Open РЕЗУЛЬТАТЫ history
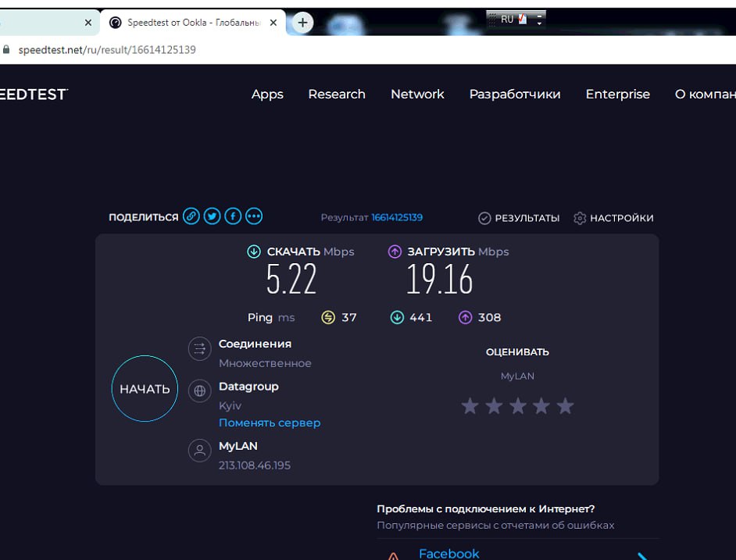 [519, 218]
